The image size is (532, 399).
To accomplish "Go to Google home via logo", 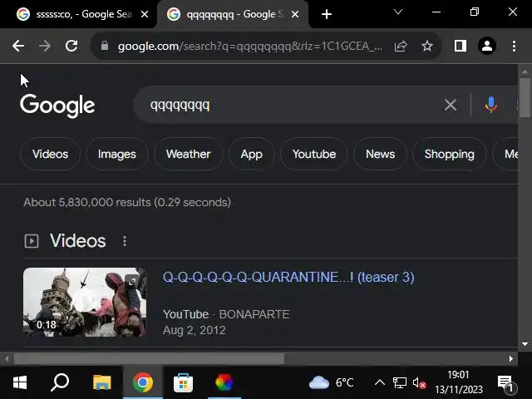I will pos(57,106).
